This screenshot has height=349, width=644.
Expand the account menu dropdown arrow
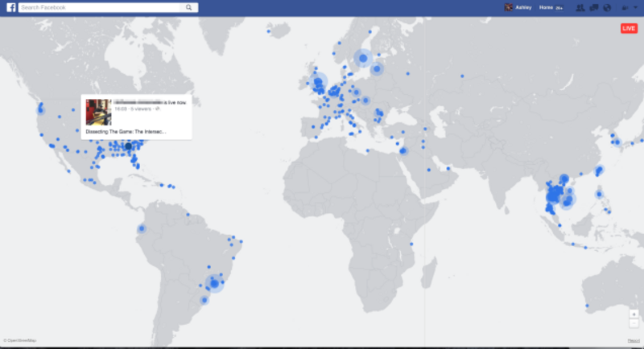pos(634,7)
